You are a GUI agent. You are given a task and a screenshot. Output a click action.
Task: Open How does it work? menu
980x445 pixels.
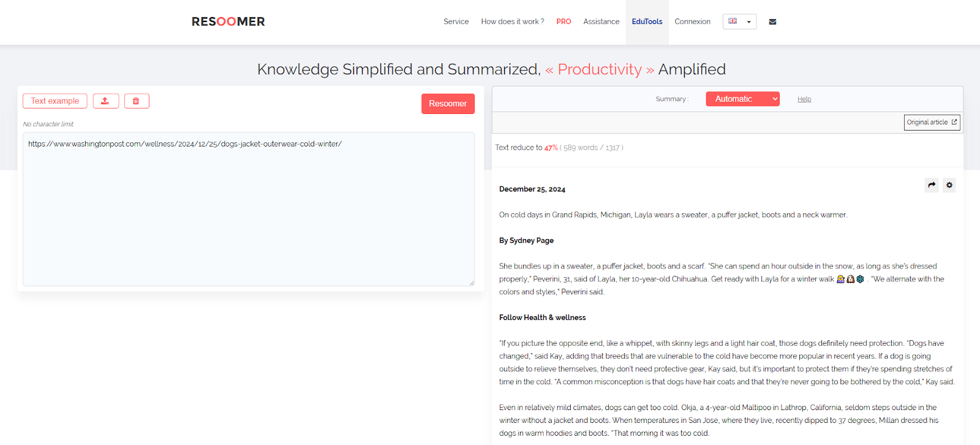tap(513, 21)
